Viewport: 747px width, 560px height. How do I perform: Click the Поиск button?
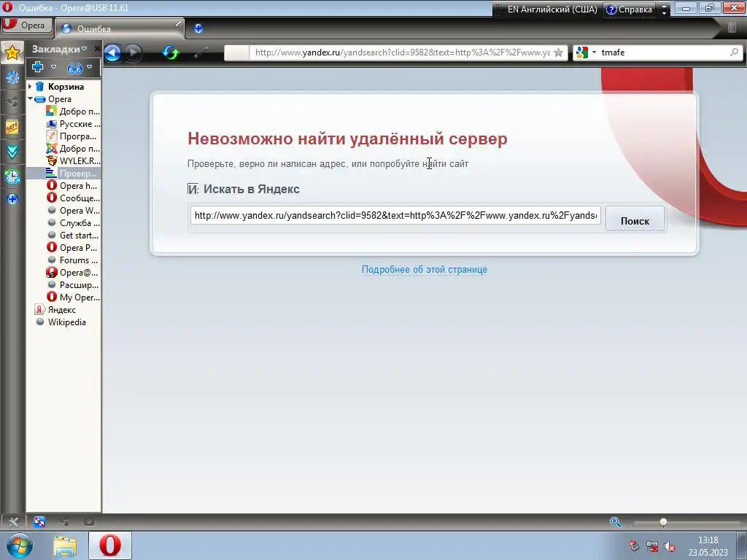pos(635,220)
